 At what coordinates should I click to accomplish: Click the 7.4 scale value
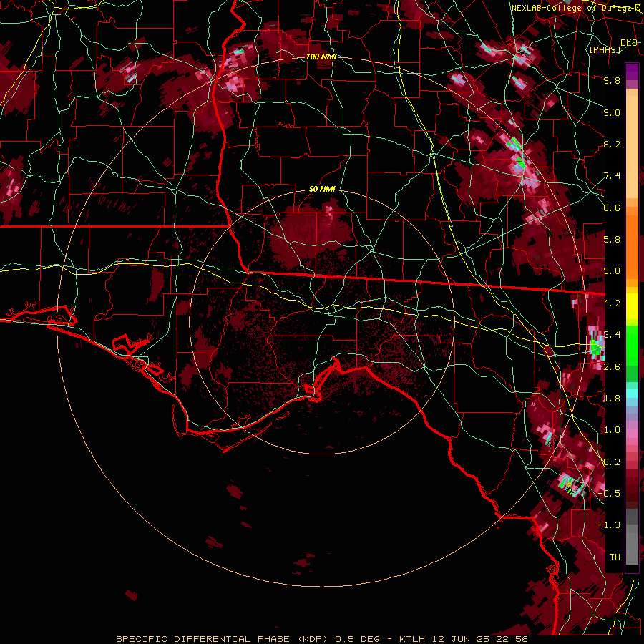pos(612,176)
